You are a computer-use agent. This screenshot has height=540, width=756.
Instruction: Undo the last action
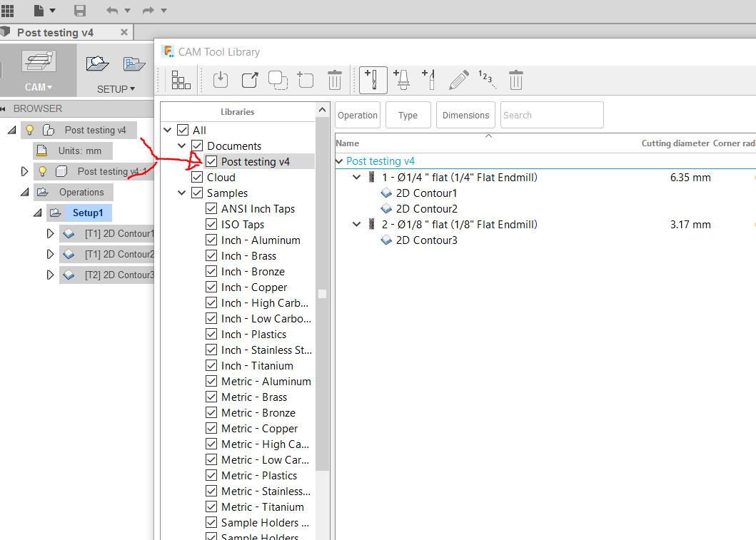pos(112,10)
